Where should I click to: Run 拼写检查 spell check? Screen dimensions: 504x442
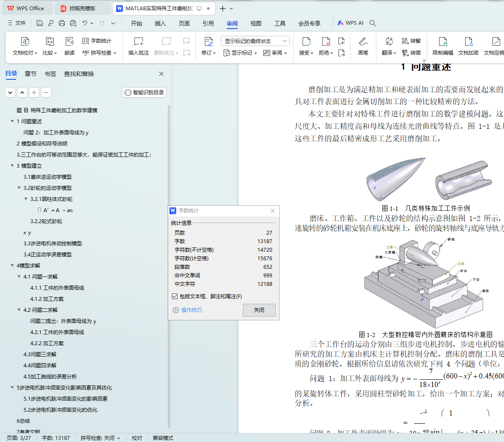(99, 53)
